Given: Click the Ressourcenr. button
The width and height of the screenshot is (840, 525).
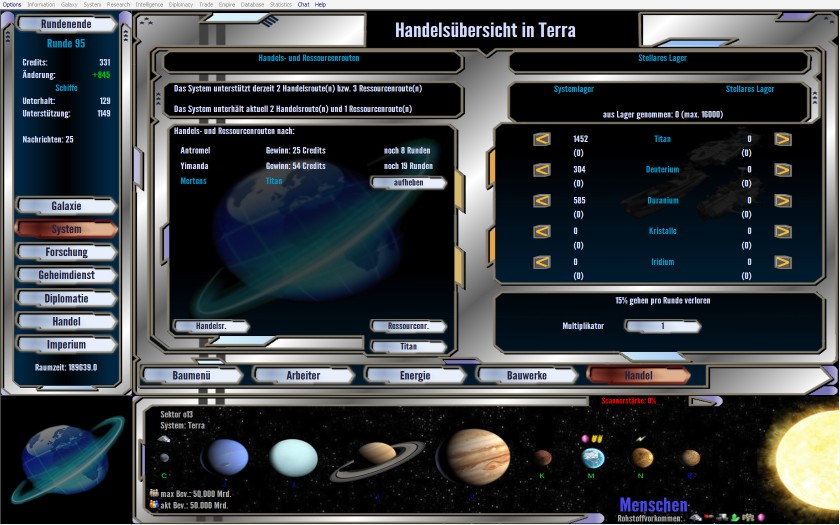Looking at the screenshot, I should click(x=407, y=326).
